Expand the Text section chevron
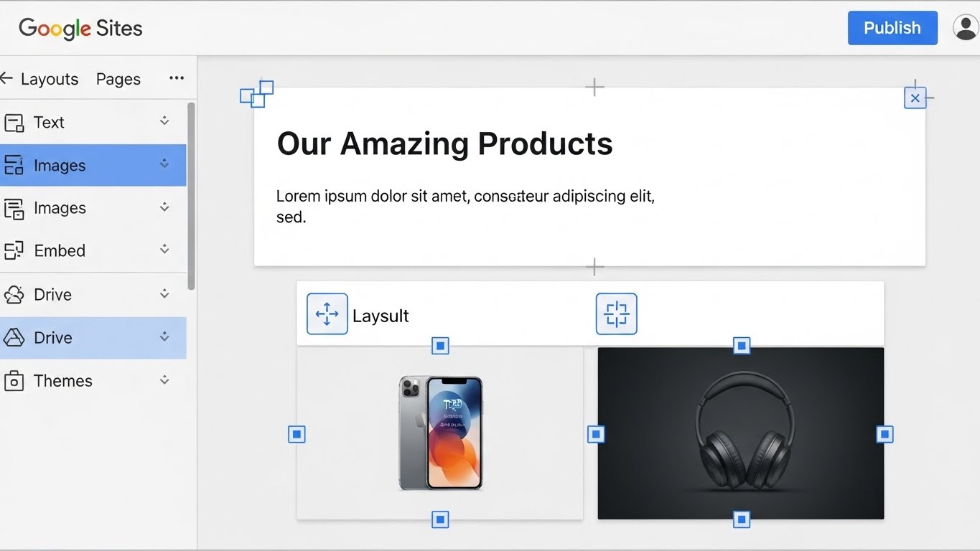Screen dimensions: 980x551 (x=164, y=122)
